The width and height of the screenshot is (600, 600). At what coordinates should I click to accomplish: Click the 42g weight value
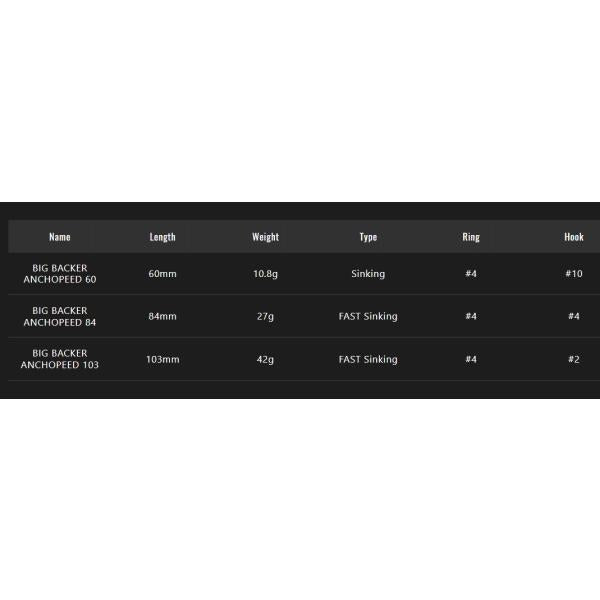pos(266,360)
